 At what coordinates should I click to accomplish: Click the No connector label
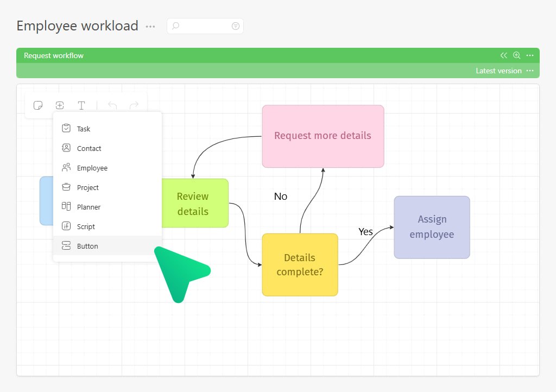click(x=281, y=197)
